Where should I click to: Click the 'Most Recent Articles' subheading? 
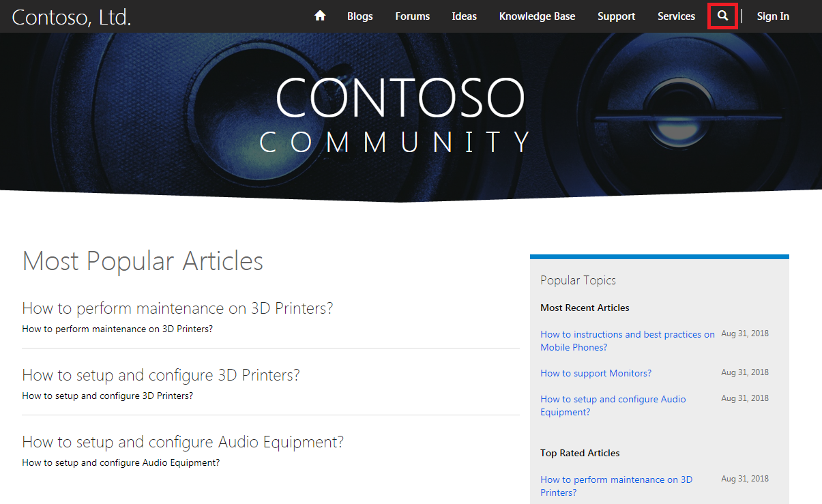585,308
